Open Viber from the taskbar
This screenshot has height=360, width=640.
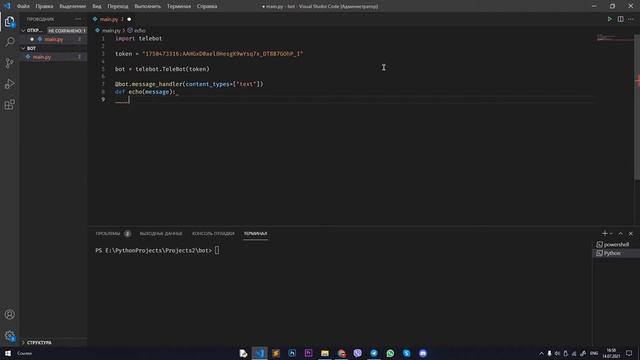358,353
